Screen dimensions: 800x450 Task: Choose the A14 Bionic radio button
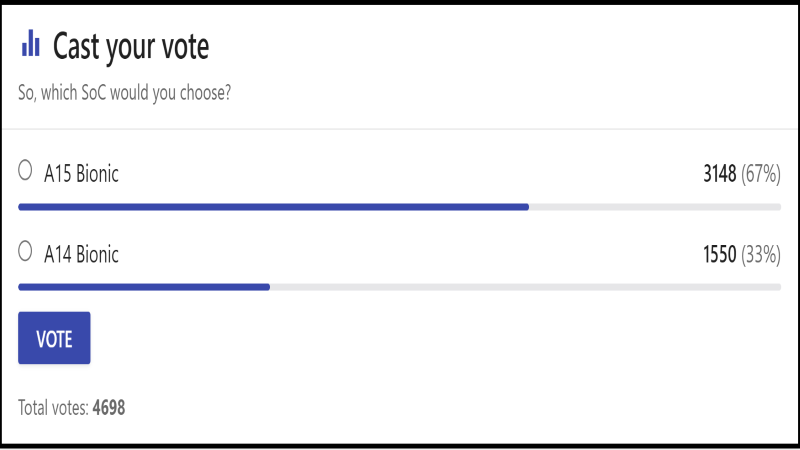[x=26, y=253]
